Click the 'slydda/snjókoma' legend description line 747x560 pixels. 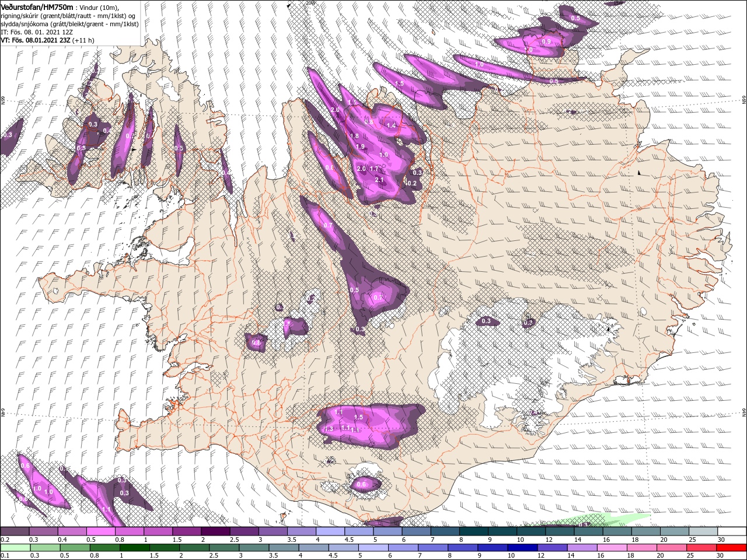pyautogui.click(x=69, y=23)
